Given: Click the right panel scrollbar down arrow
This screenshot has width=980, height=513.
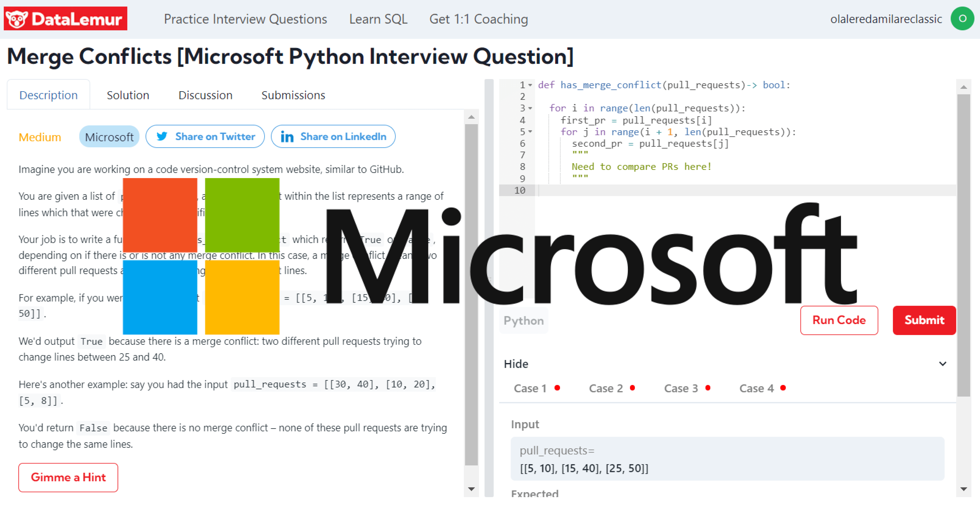Looking at the screenshot, I should [964, 489].
